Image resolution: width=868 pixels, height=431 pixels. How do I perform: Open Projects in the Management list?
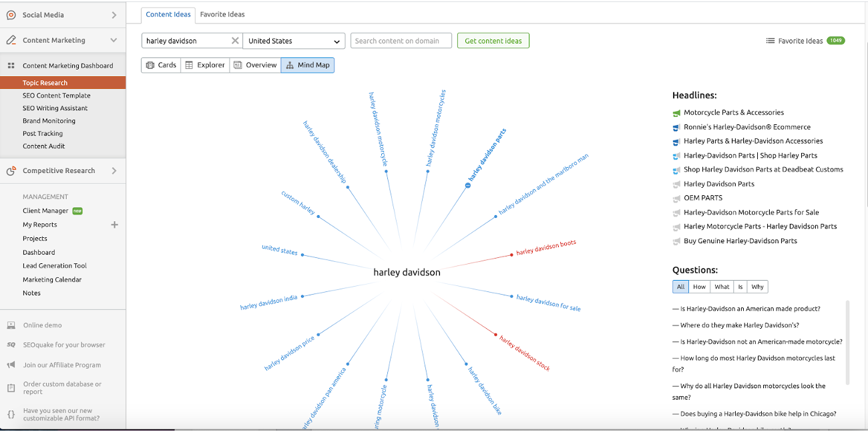[x=35, y=239]
